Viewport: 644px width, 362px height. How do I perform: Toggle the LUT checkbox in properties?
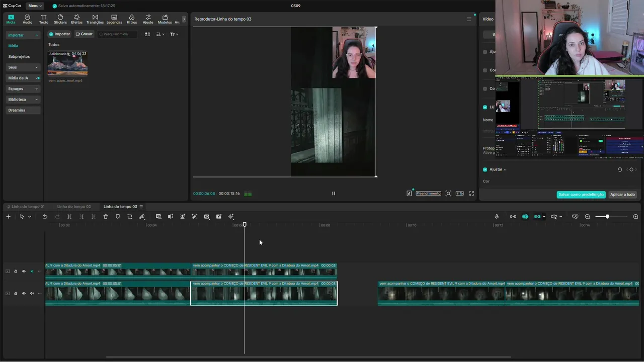click(x=485, y=107)
